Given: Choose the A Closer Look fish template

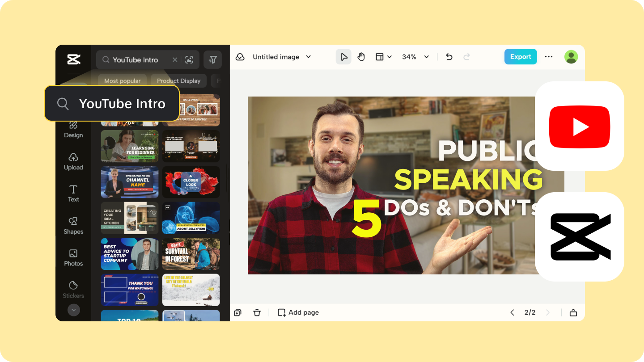Looking at the screenshot, I should pos(191,182).
